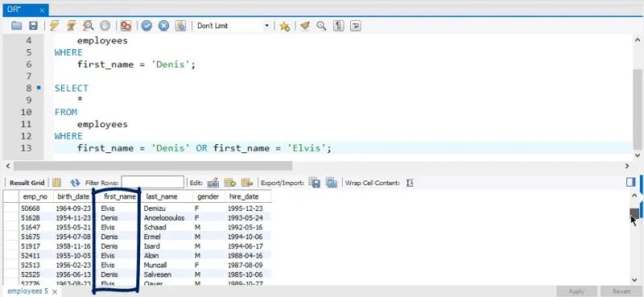Beautify the query with the broom icon
Viewport: 644px width, 297px height.
coord(304,26)
